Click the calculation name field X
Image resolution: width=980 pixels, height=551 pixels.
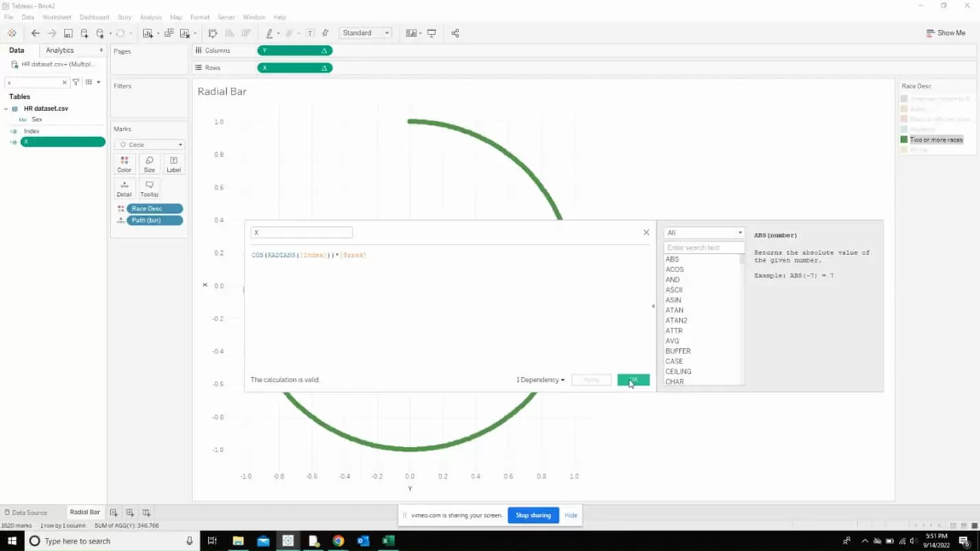[x=302, y=233]
